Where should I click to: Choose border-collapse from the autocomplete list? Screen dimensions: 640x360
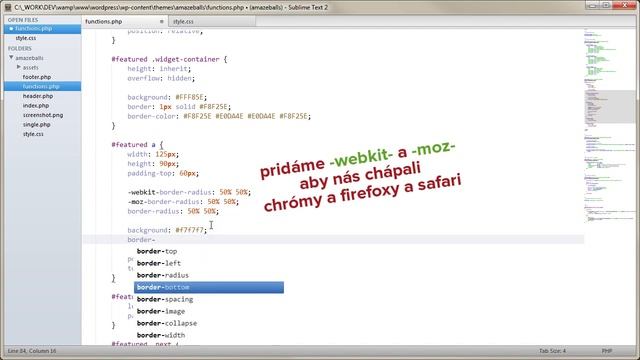(x=209, y=323)
